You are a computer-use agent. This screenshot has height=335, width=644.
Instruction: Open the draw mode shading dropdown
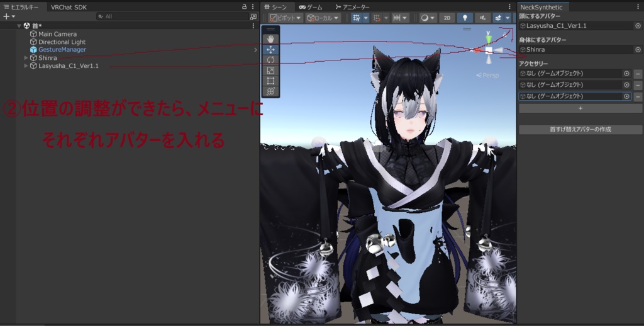pyautogui.click(x=428, y=18)
